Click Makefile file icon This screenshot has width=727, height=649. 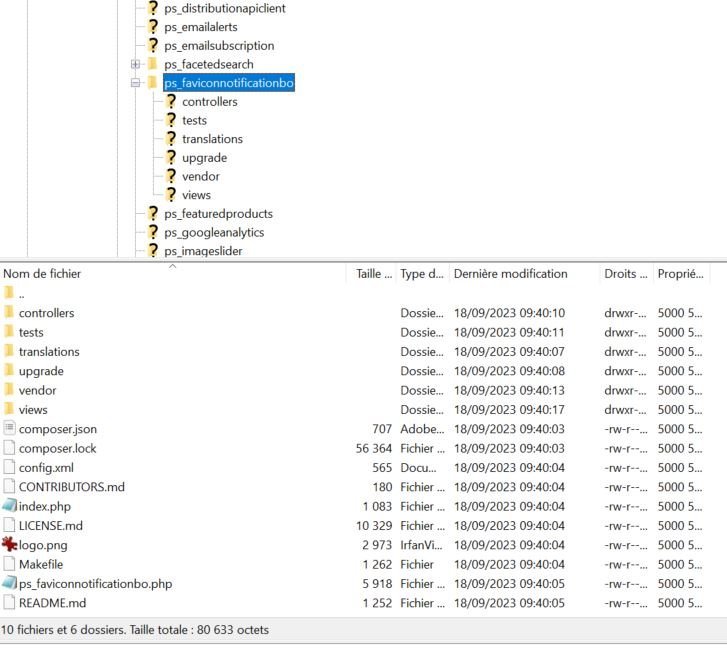pyautogui.click(x=9, y=564)
